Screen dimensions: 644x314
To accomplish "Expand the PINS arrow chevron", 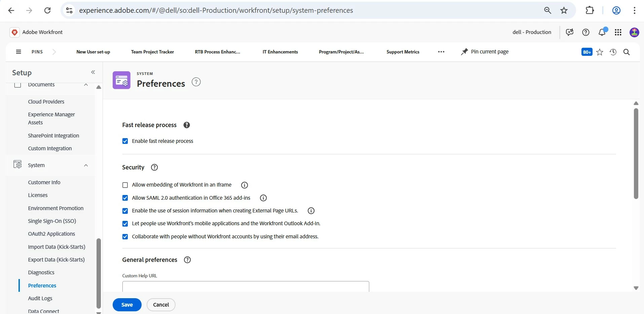I will pyautogui.click(x=54, y=52).
